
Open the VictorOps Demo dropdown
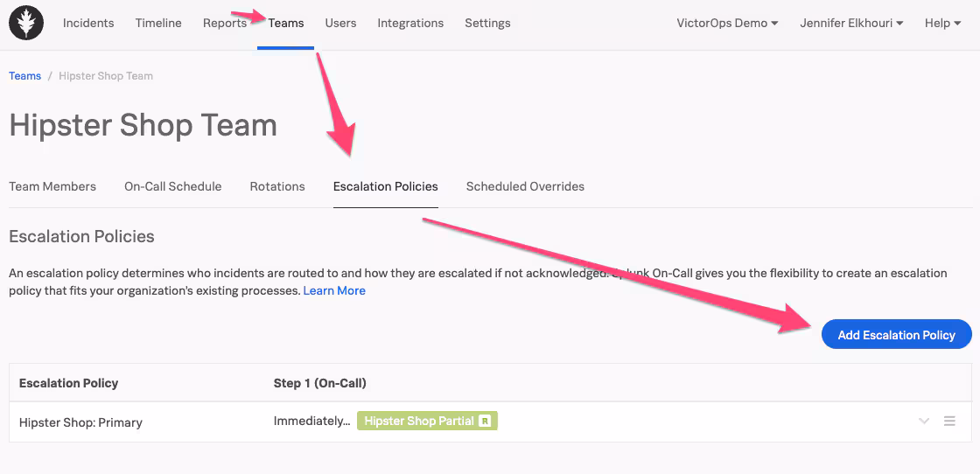(x=727, y=24)
